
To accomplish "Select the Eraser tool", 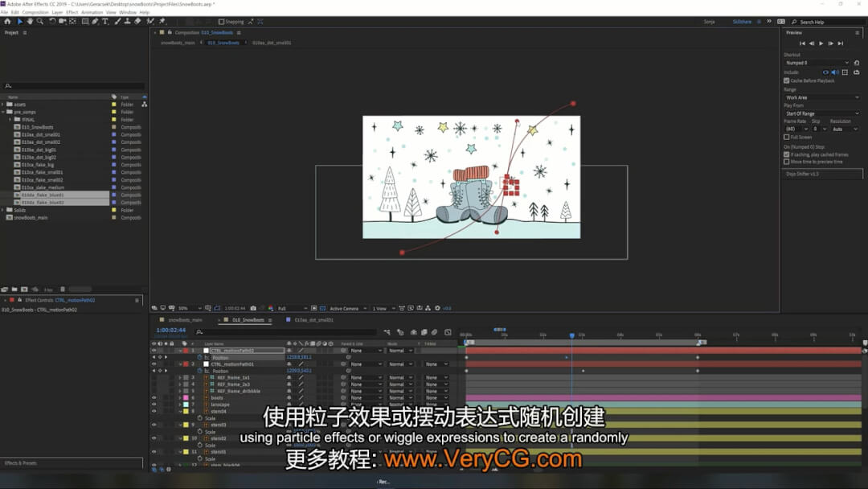I will point(137,22).
